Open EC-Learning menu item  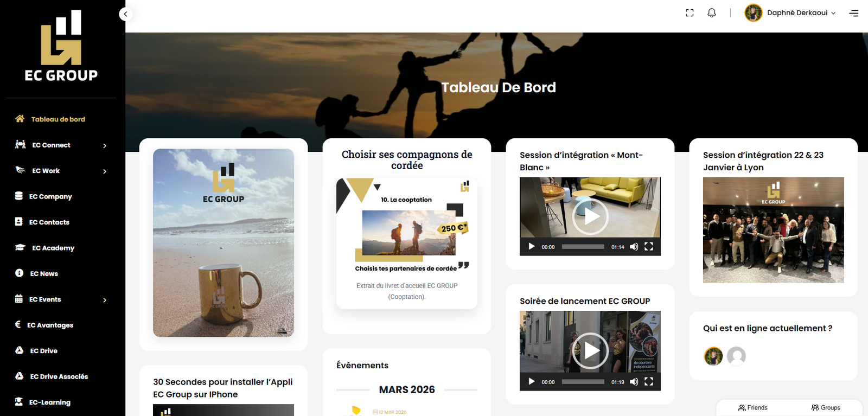[x=49, y=402]
